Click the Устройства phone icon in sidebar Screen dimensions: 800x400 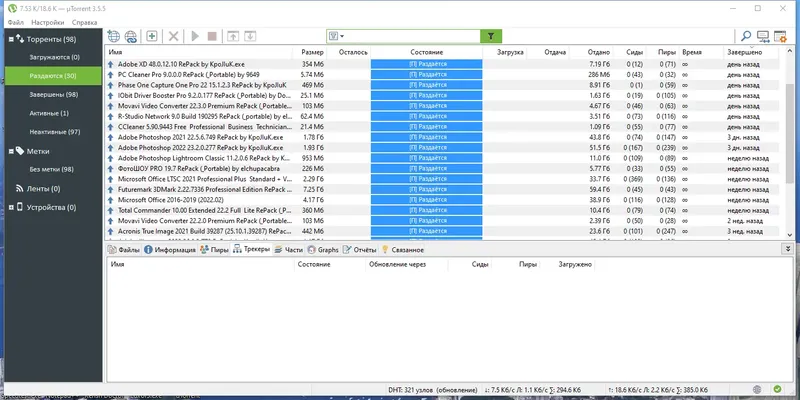20,207
